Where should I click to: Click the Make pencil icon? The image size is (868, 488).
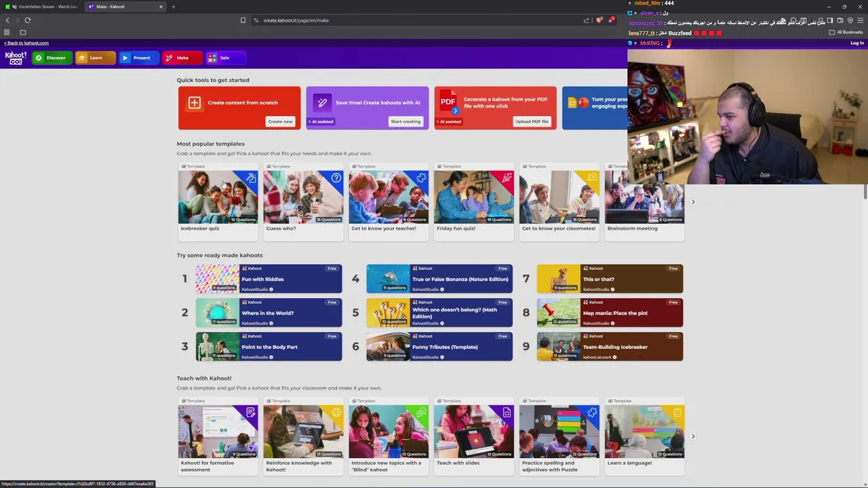[x=169, y=58]
